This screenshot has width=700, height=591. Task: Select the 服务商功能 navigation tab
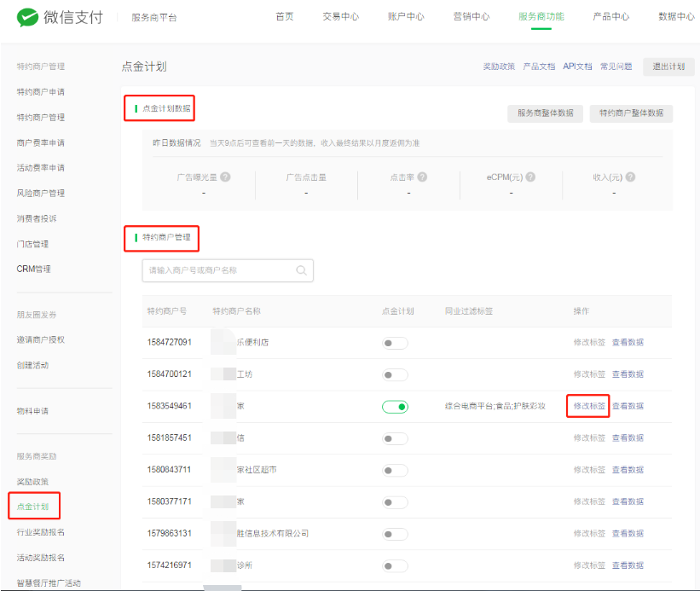[x=541, y=16]
